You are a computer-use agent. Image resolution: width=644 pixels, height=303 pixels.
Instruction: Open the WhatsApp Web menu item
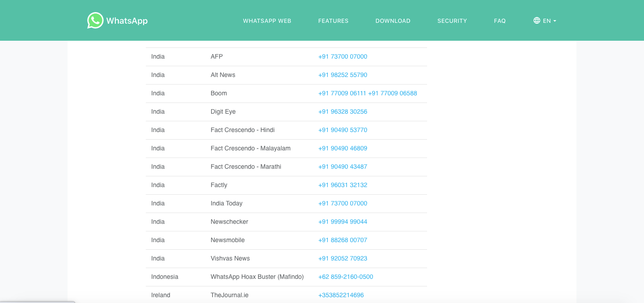pyautogui.click(x=267, y=21)
